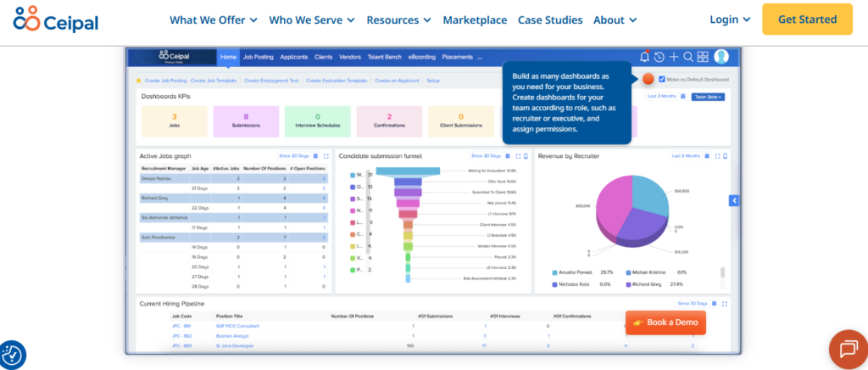Open the notifications bell in dashboard

(644, 57)
